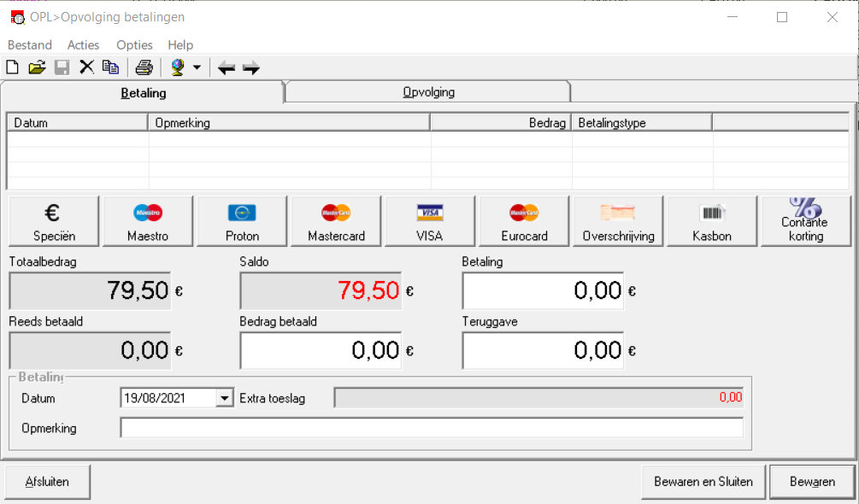
Task: Expand the Datum date dropdown arrow
Action: [x=224, y=398]
